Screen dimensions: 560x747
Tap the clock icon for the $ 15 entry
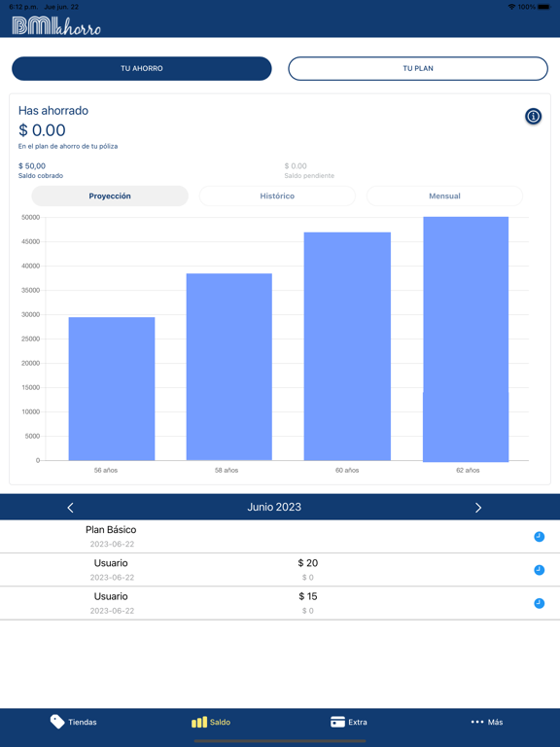539,604
